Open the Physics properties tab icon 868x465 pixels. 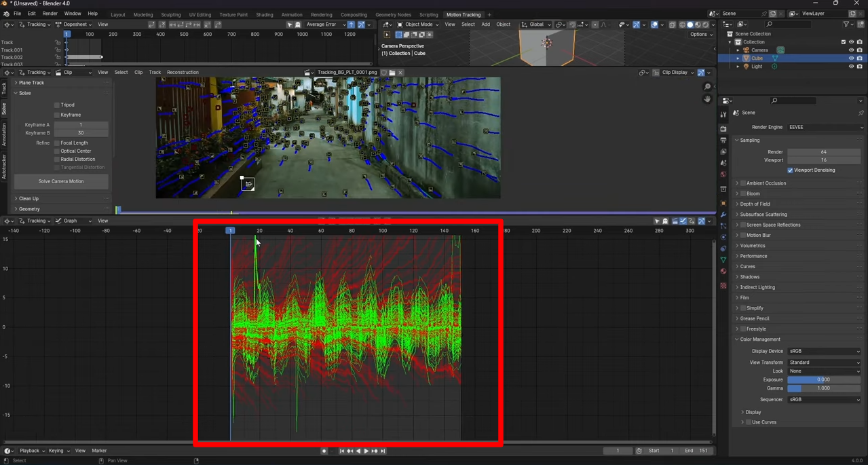click(x=723, y=238)
